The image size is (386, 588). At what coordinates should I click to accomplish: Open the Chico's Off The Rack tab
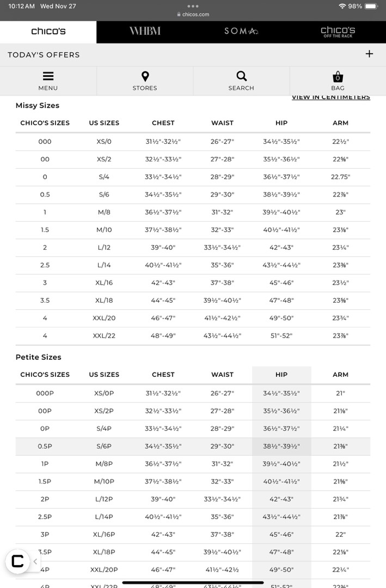click(338, 32)
